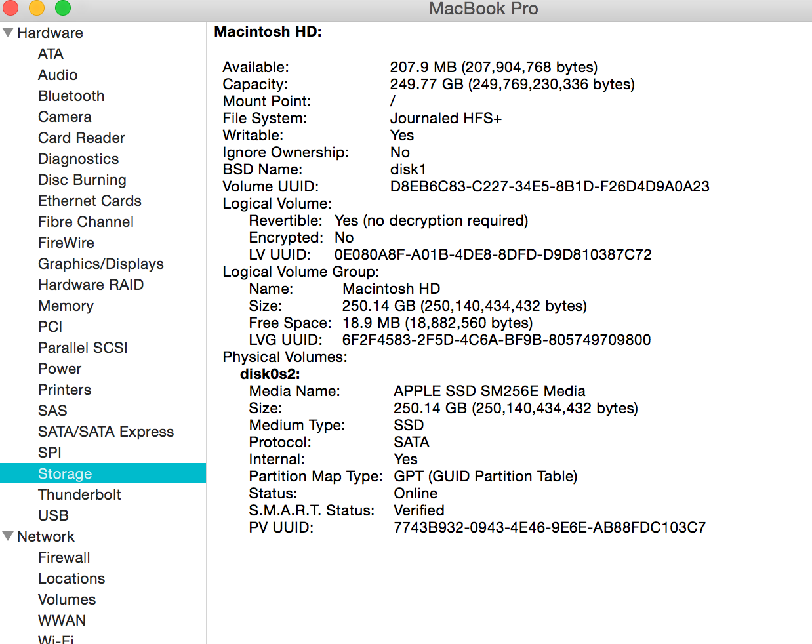Select WWAN in the sidebar
Image resolution: width=812 pixels, height=644 pixels.
click(x=62, y=620)
